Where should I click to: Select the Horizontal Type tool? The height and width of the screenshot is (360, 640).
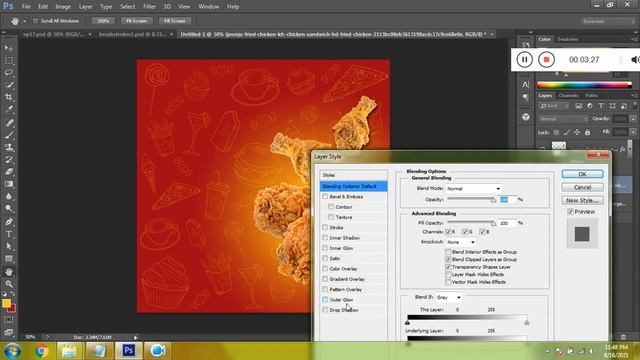9,234
